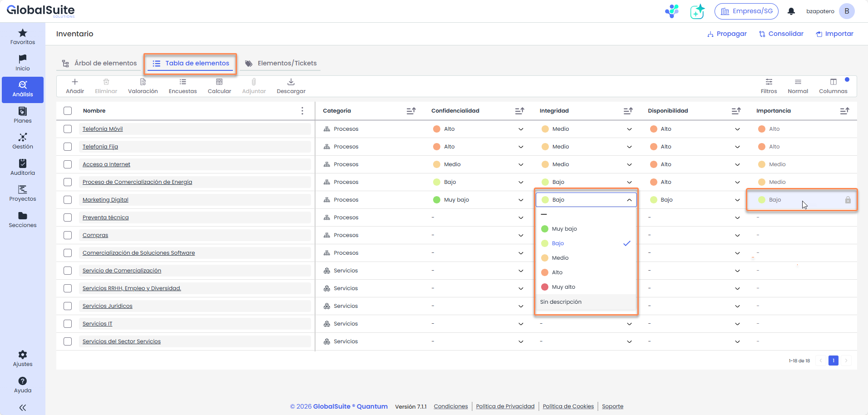Open Disponibilidad dropdown for Telefonía Fija
868x415 pixels.
point(737,147)
